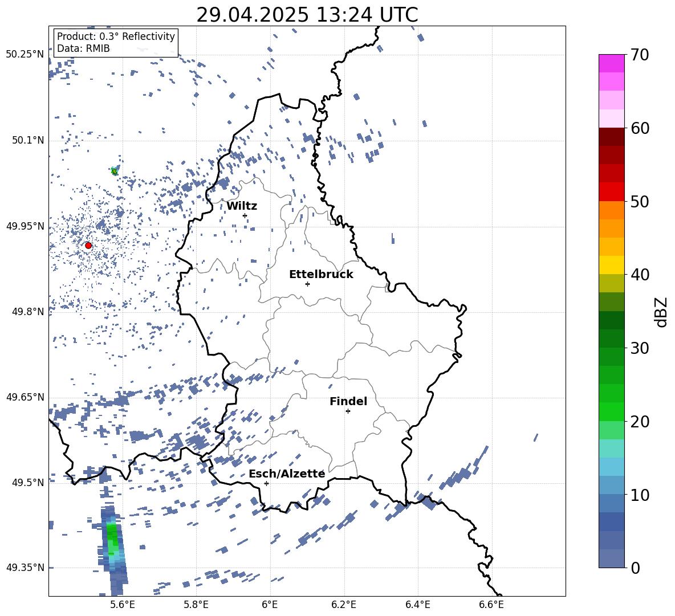Click the yellow colorbar swatch at 40
The width and height of the screenshot is (675, 616).
pos(612,265)
